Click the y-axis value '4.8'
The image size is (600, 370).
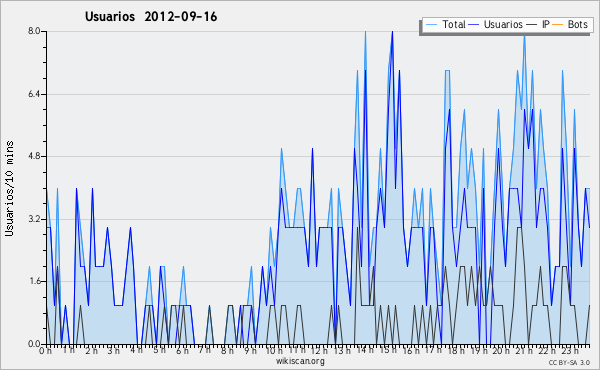pyautogui.click(x=34, y=156)
